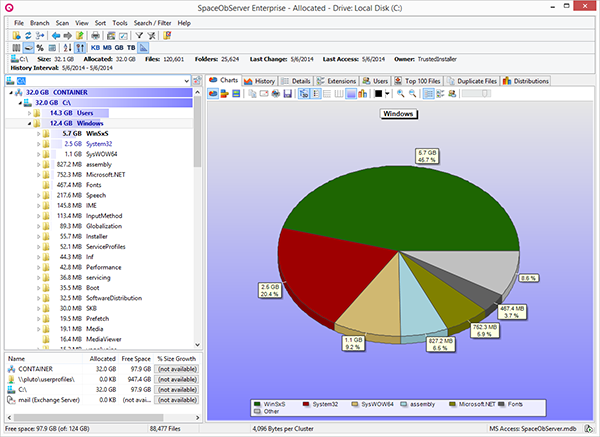Switch size units to KB
Image resolution: width=600 pixels, height=437 pixels.
(x=95, y=48)
